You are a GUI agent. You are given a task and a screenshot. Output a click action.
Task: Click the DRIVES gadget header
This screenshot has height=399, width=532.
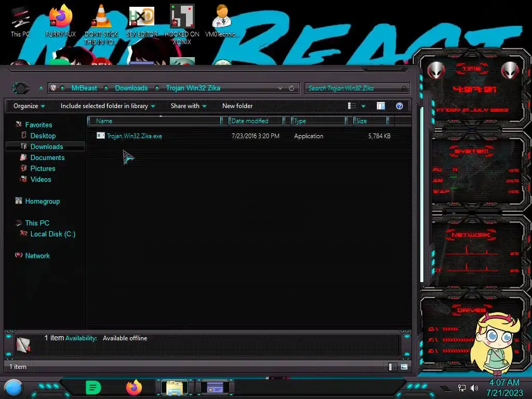tap(471, 310)
